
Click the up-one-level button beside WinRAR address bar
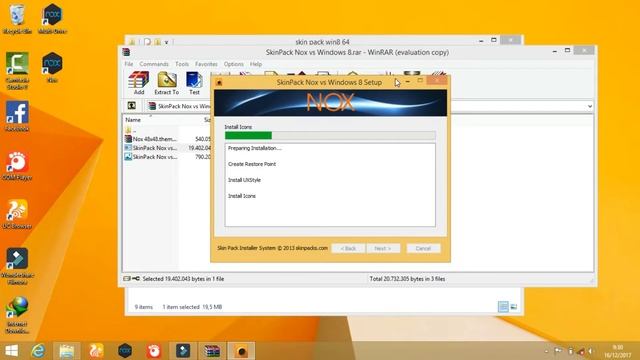tap(132, 106)
